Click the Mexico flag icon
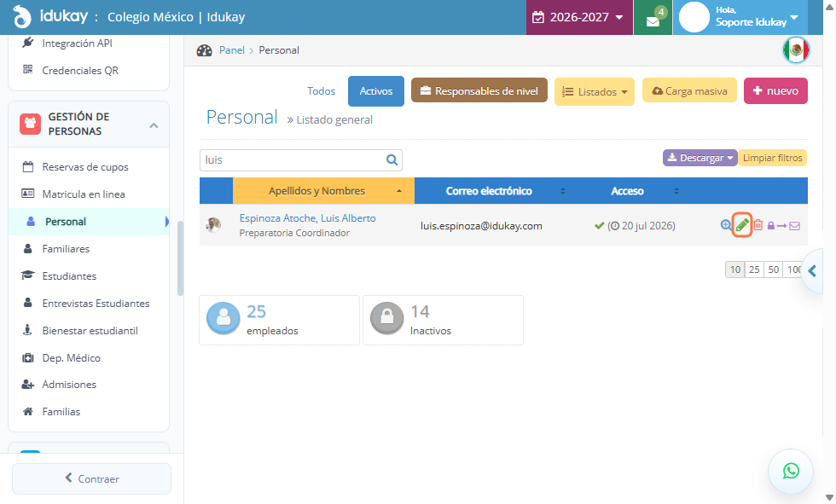Viewport: 836px width, 504px height. click(x=796, y=50)
